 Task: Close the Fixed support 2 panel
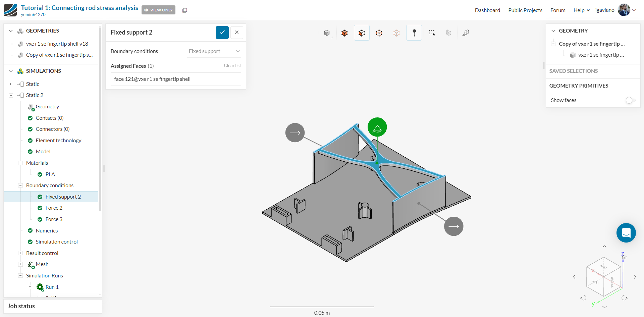237,33
